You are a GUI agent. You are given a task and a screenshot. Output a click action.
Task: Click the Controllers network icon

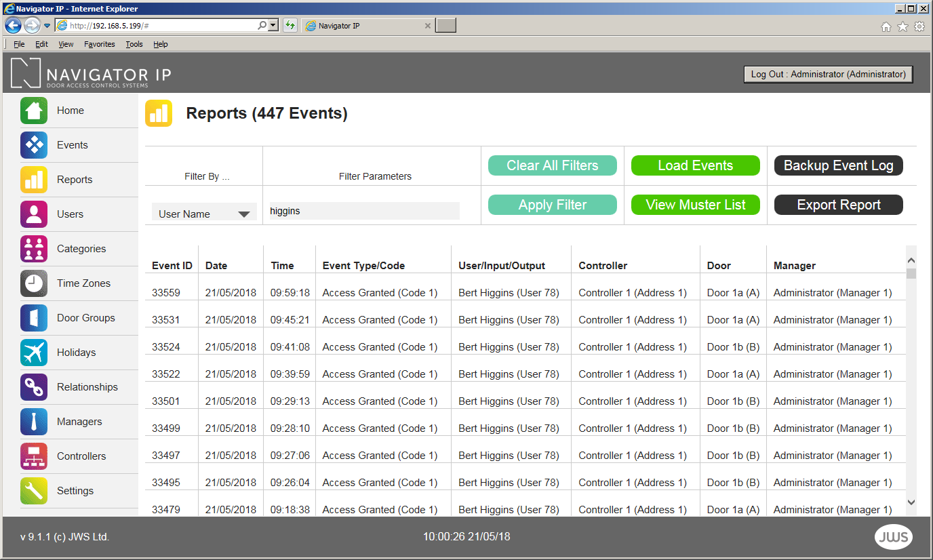34,456
